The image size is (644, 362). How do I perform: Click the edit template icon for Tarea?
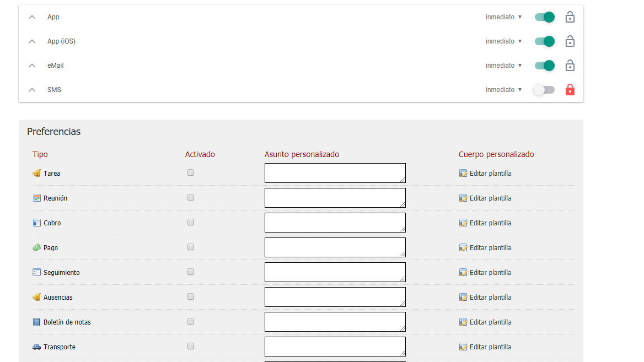(x=463, y=173)
